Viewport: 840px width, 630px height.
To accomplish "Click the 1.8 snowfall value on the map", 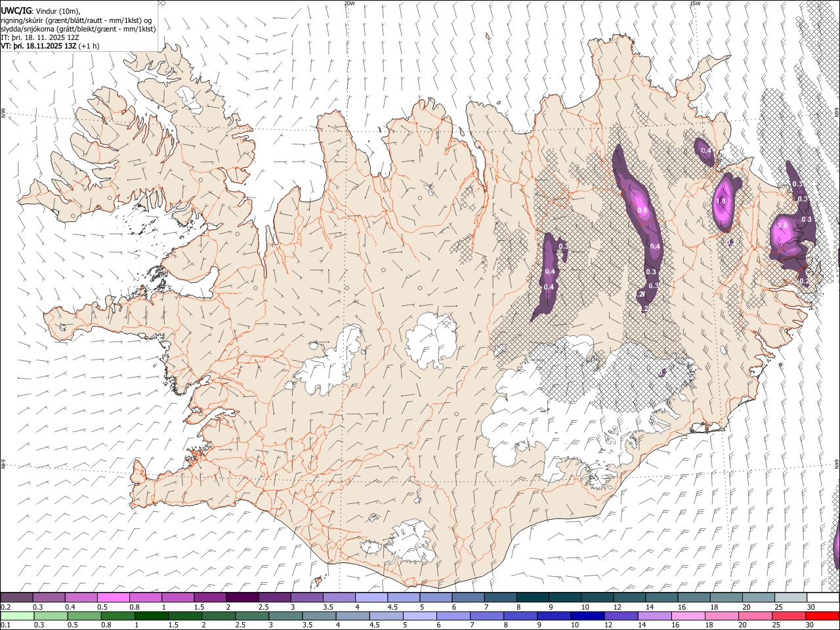I will click(x=721, y=201).
